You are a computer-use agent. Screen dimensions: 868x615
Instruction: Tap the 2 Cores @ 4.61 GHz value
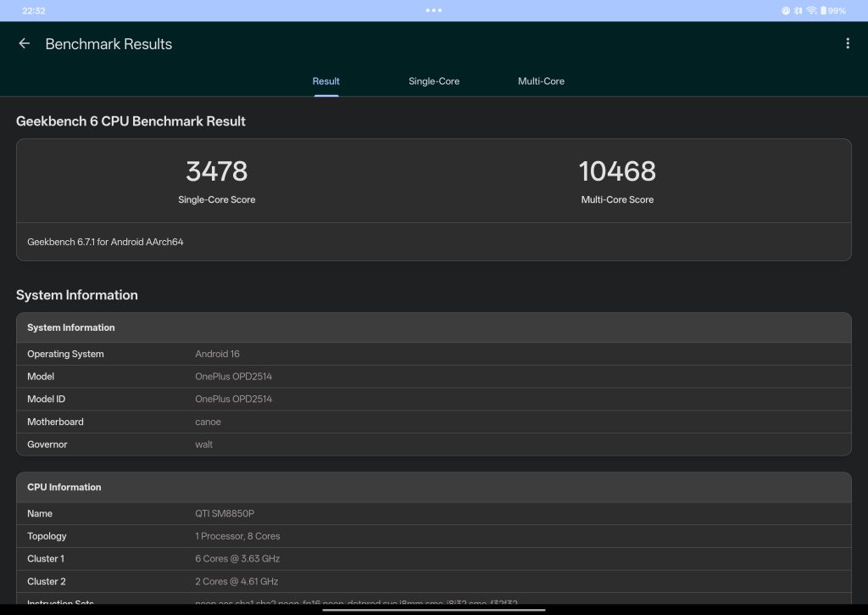click(x=236, y=581)
